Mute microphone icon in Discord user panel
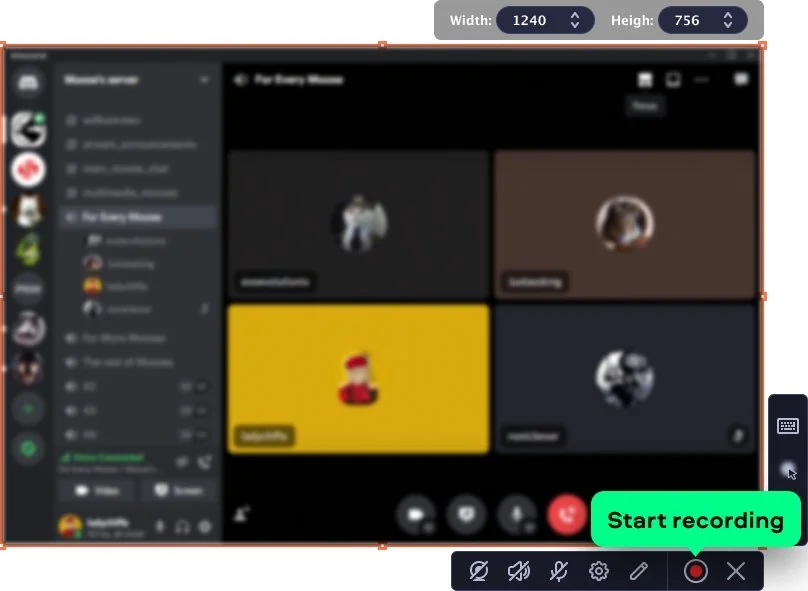Image resolution: width=808 pixels, height=591 pixels. click(x=160, y=527)
